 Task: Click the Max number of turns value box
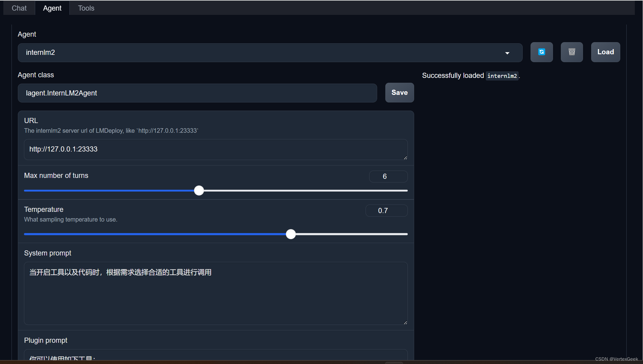point(388,176)
